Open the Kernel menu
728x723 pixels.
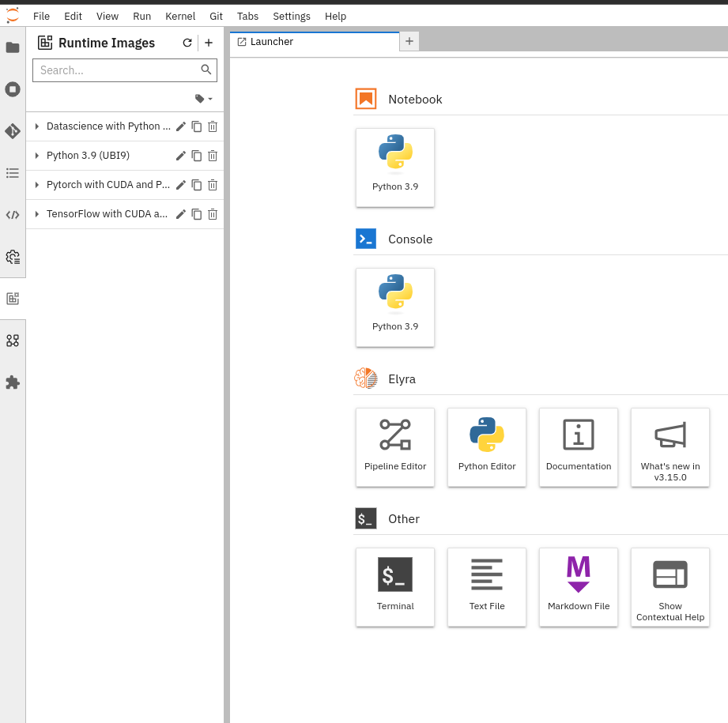(180, 17)
